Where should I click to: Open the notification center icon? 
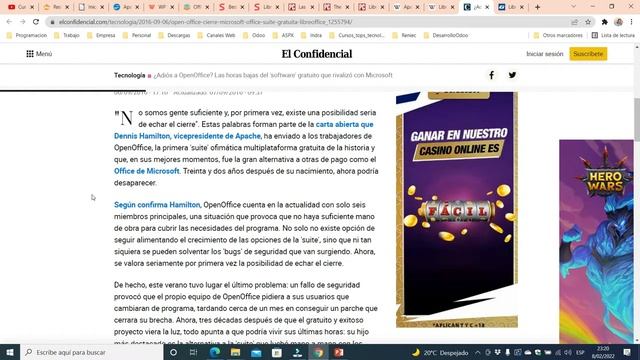[627, 352]
